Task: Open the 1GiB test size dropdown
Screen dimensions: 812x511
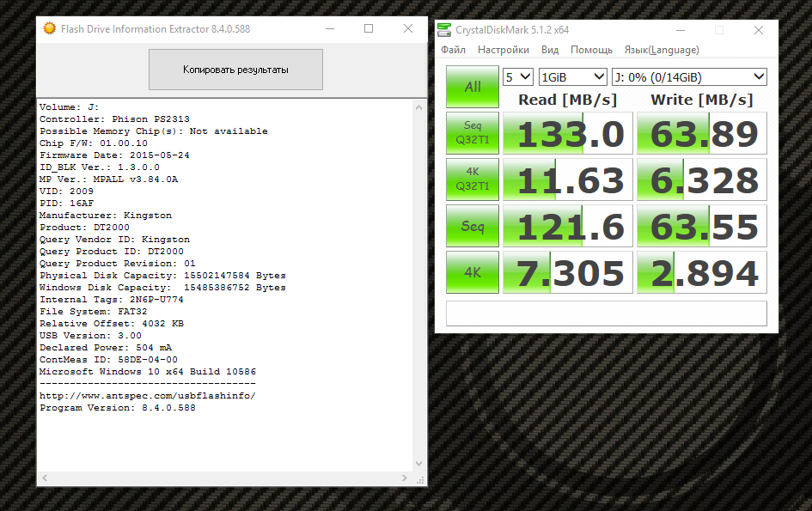Action: 573,77
